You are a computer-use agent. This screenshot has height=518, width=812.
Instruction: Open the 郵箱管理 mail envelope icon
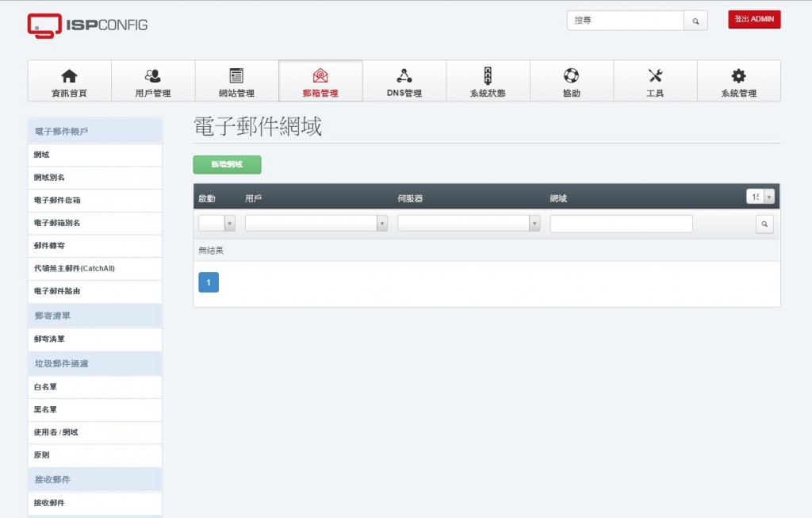tap(320, 76)
